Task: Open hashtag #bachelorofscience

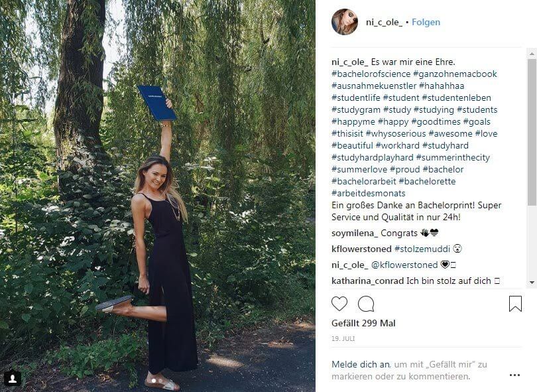Action: coord(371,74)
